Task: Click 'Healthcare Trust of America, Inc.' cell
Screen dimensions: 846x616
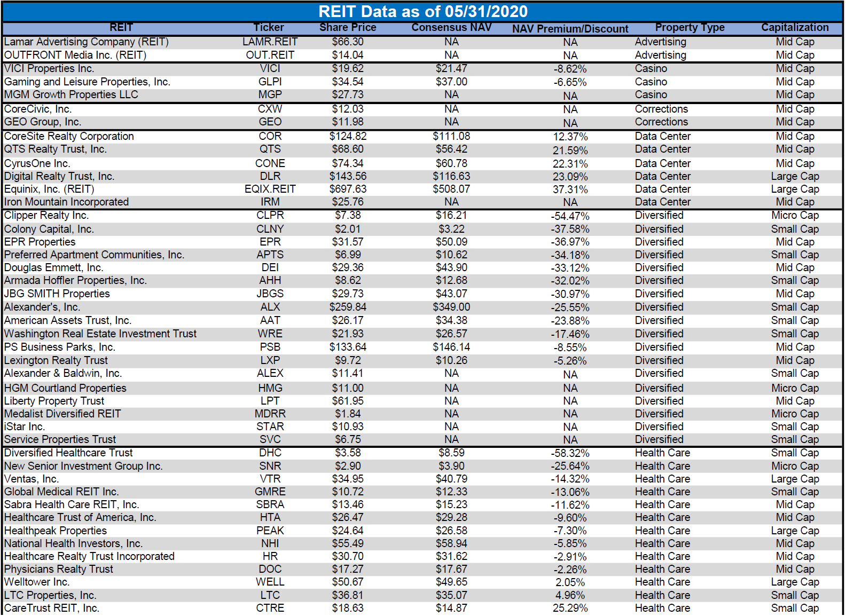Action: point(80,517)
